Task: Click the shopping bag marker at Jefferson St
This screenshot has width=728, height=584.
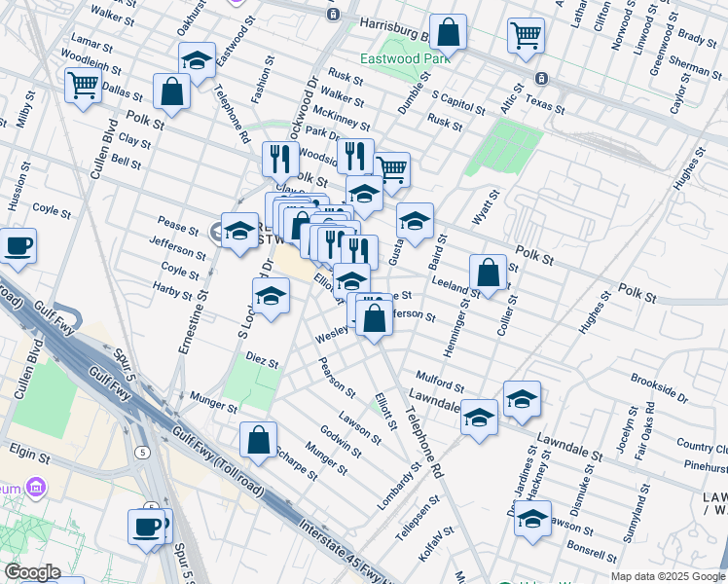Action: click(x=374, y=319)
